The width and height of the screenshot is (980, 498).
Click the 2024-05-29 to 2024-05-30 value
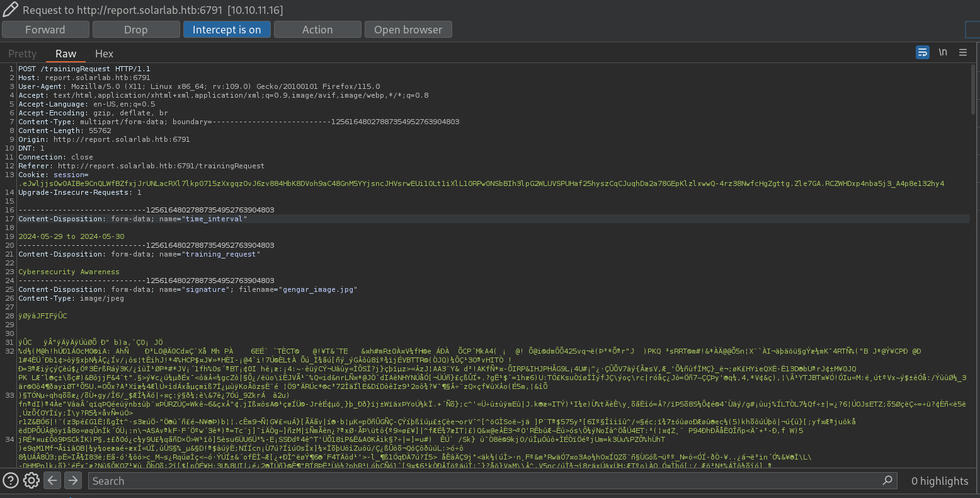(71, 236)
